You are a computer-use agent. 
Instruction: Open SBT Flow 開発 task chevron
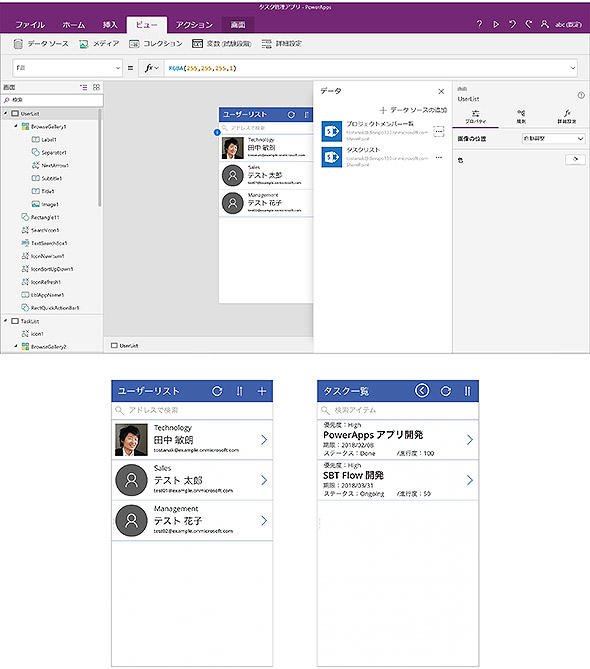click(470, 480)
